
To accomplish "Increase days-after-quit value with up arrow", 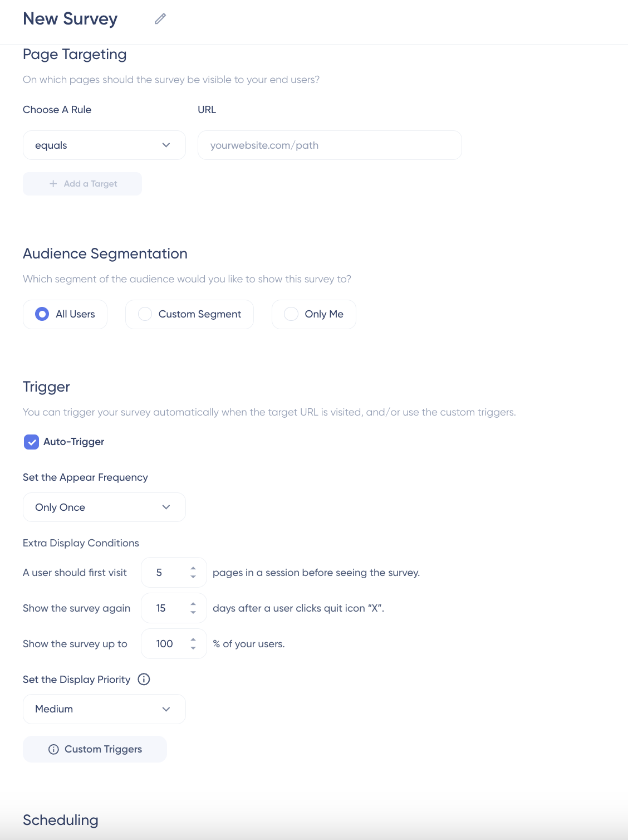I will pyautogui.click(x=193, y=604).
